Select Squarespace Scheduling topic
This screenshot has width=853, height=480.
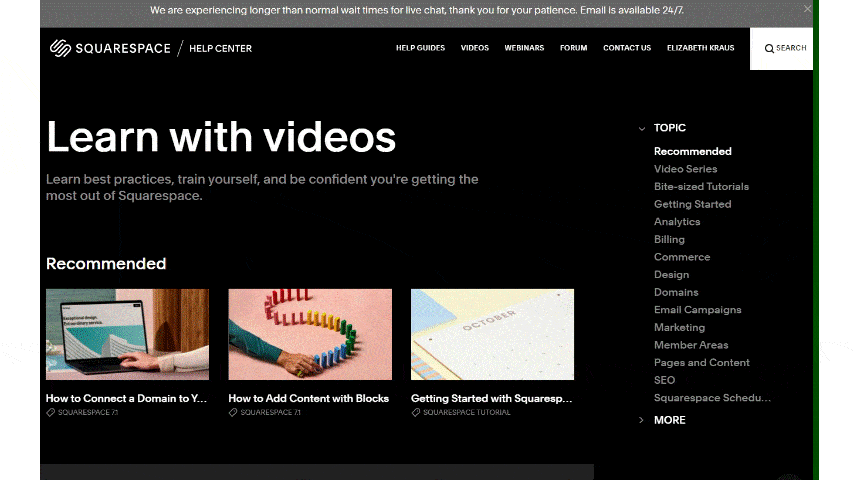click(x=712, y=398)
